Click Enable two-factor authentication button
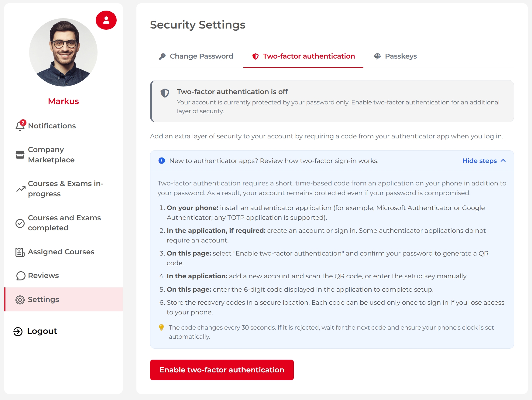532x400 pixels. [x=222, y=370]
